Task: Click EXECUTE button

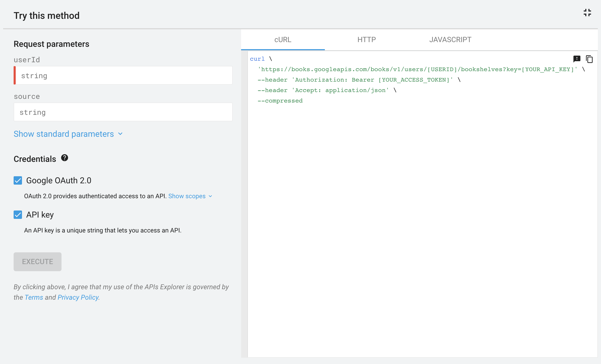Action: [37, 261]
